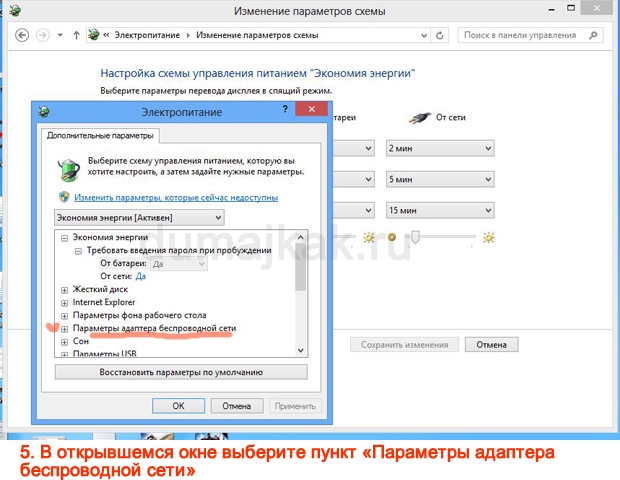Click Отмена in Электропитание dialog
Image resolution: width=620 pixels, height=480 pixels.
(x=237, y=406)
